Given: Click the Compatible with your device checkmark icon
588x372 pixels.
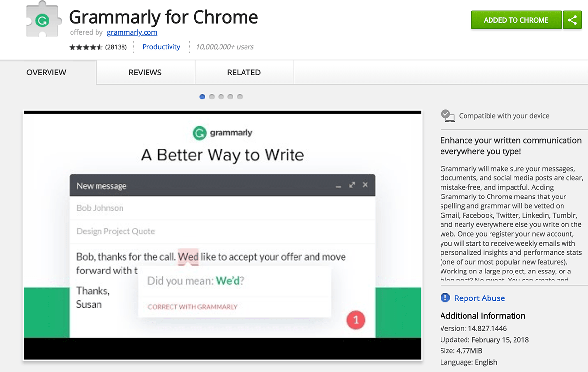Looking at the screenshot, I should [448, 116].
